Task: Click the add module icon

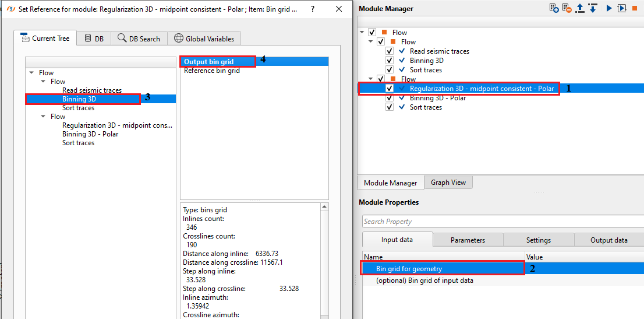Action: tap(554, 8)
